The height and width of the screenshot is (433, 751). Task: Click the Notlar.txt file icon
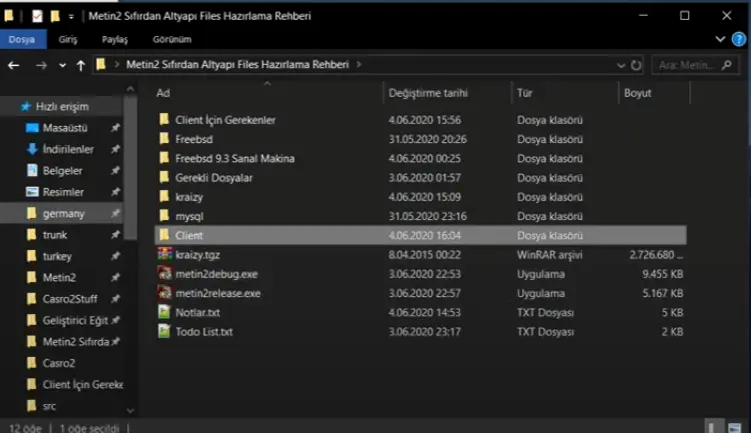[x=164, y=312]
